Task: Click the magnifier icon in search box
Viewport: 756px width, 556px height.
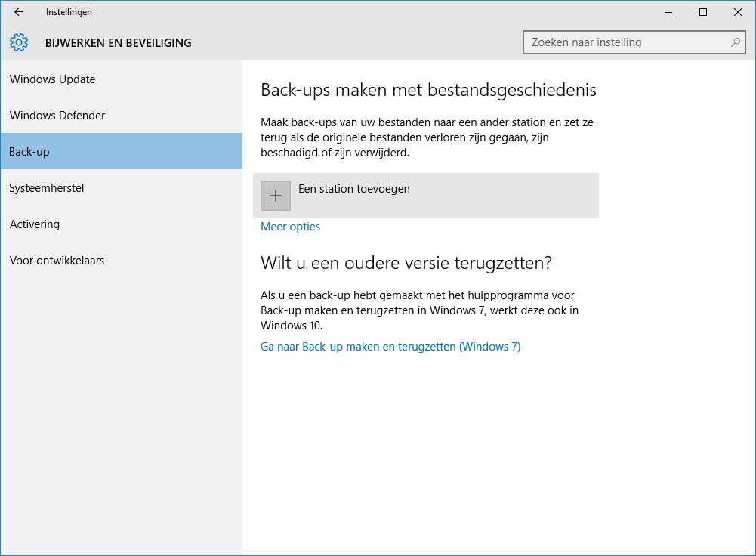Action: (x=736, y=42)
